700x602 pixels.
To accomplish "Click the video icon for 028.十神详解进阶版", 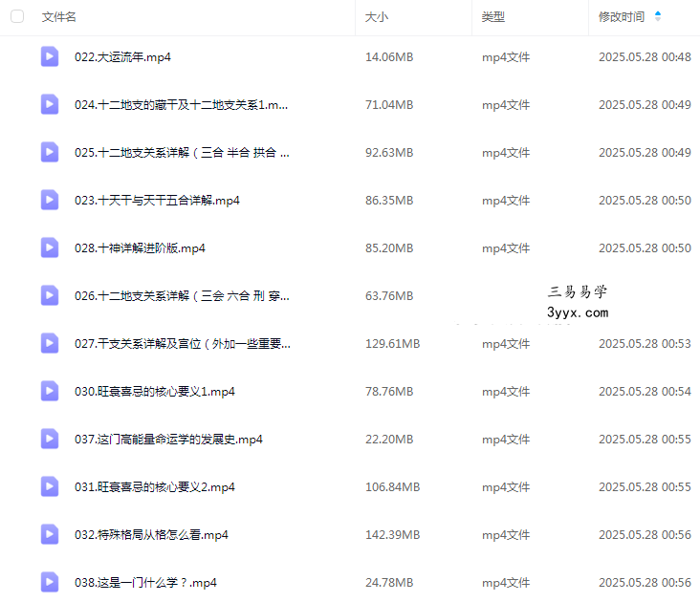I will 50,247.
